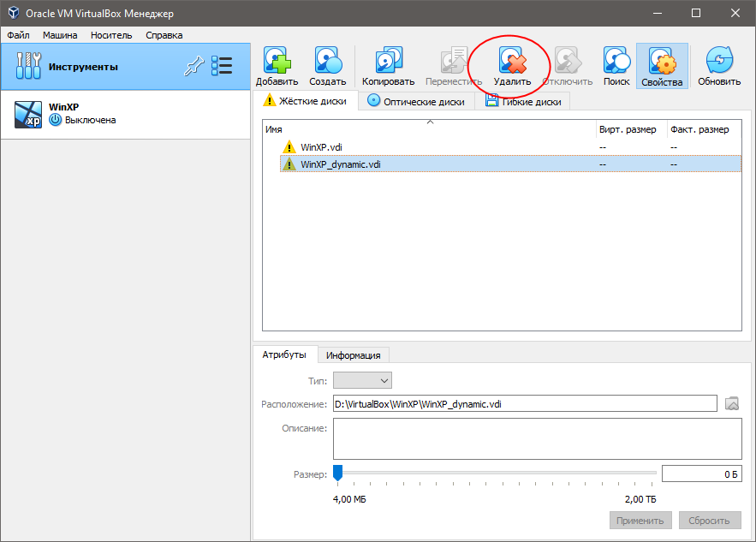
Task: Click the pin icon in Инструменты panel
Action: 193,66
